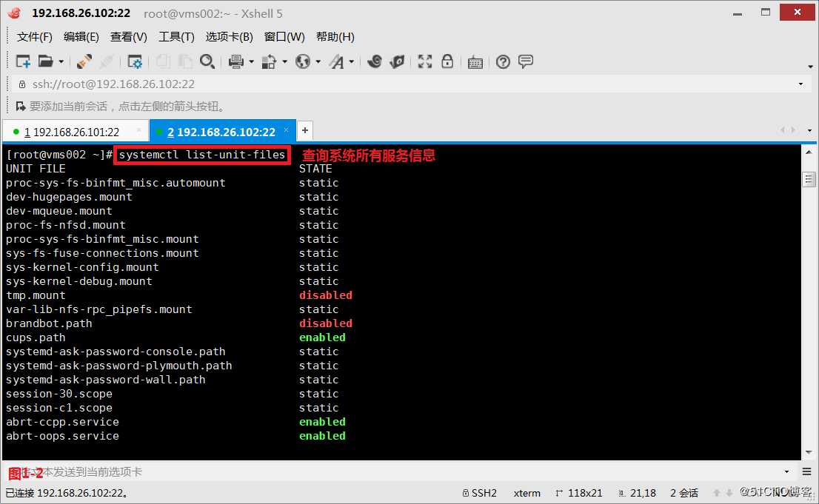Click the lock screen padlock icon
Image resolution: width=819 pixels, height=504 pixels.
[447, 61]
